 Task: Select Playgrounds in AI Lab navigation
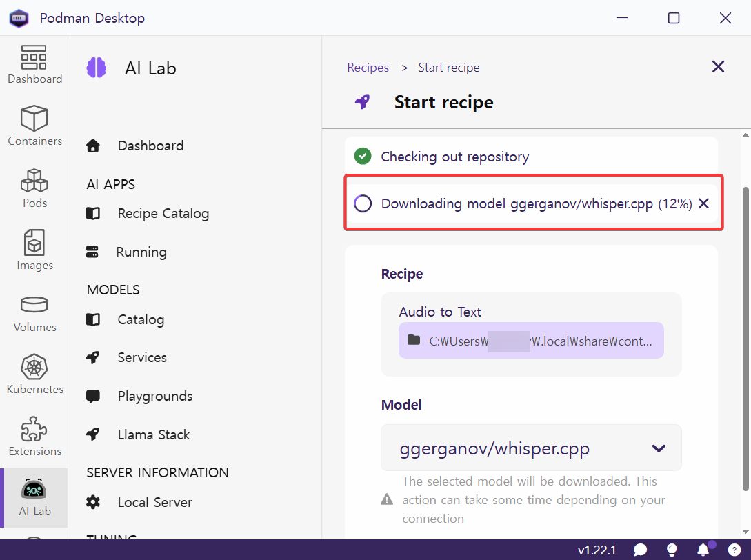point(154,396)
